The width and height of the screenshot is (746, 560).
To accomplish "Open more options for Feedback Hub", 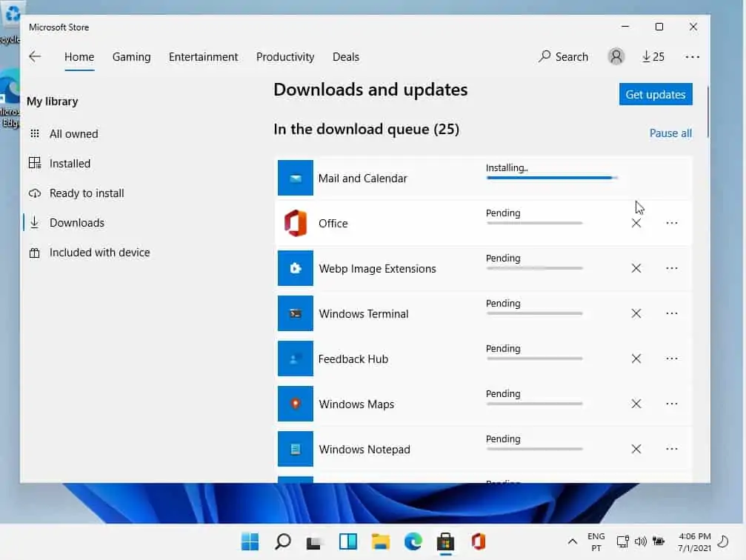I will coord(672,359).
